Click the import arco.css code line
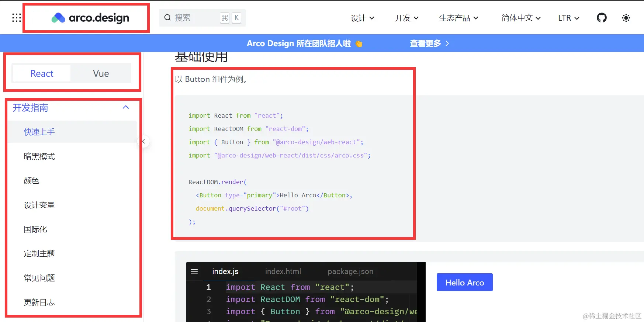Screen dimensions: 644x322 [x=280, y=155]
